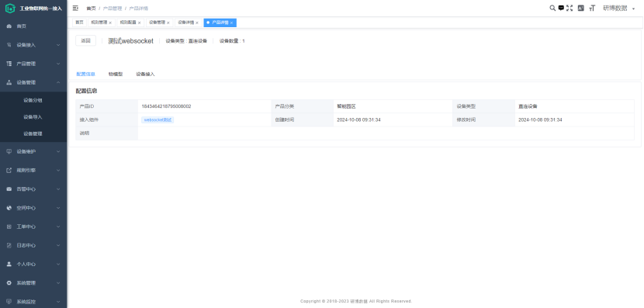Switch to the 首页 page tab
This screenshot has width=644, height=308.
[x=79, y=22]
